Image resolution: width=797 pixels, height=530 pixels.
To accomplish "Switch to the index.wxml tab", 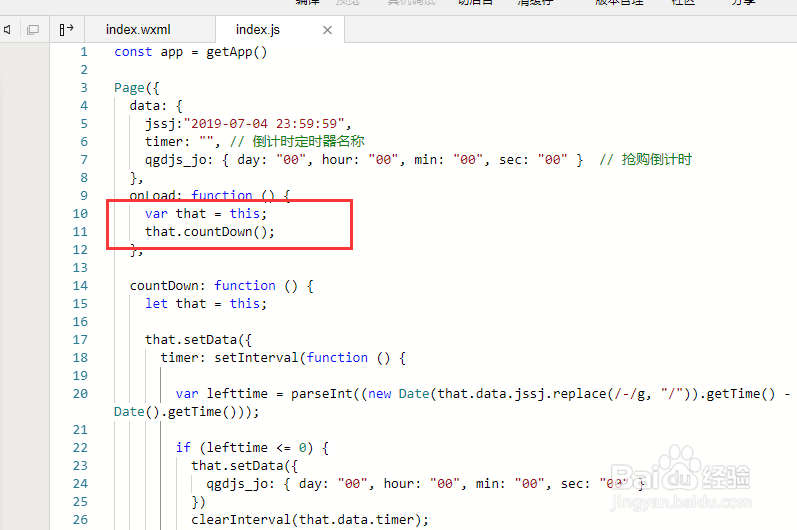I will pos(138,29).
